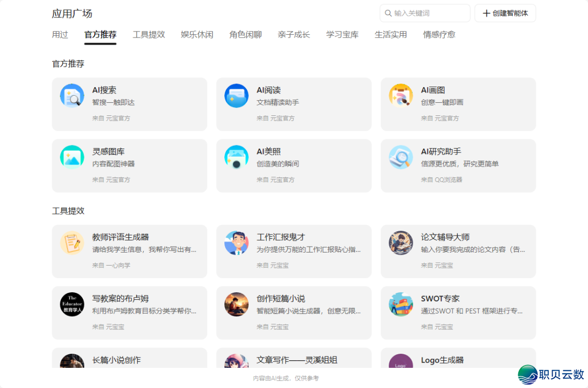This screenshot has height=388, width=588.
Task: Click the 信源更优质，研究更简单 description
Action: [460, 164]
